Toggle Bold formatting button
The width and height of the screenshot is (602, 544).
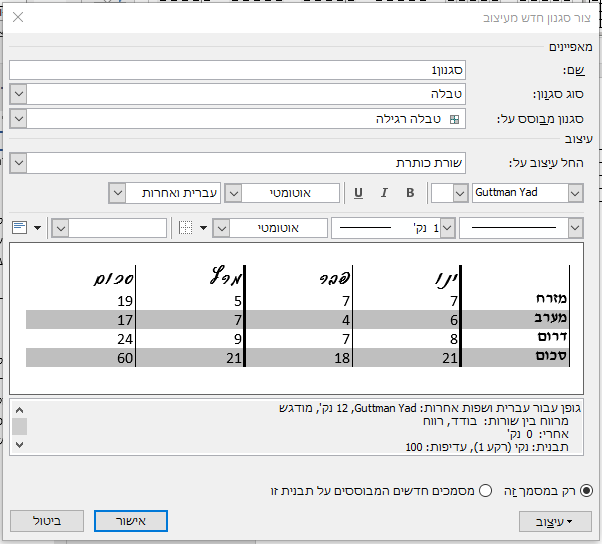pyautogui.click(x=410, y=193)
